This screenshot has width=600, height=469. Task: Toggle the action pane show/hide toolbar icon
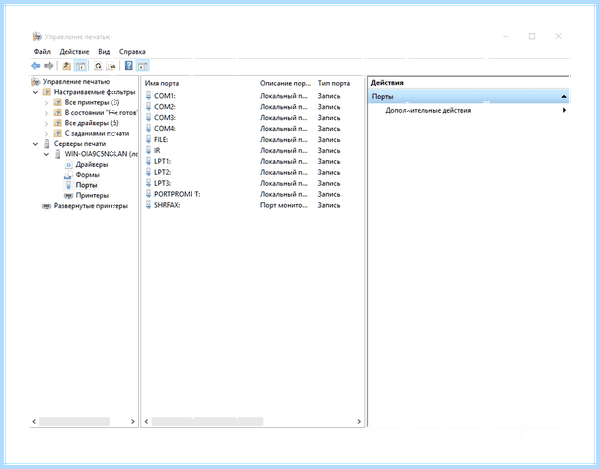[142, 66]
